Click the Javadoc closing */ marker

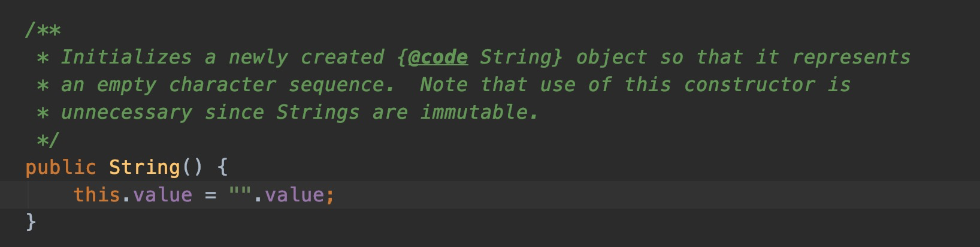pyautogui.click(x=48, y=140)
